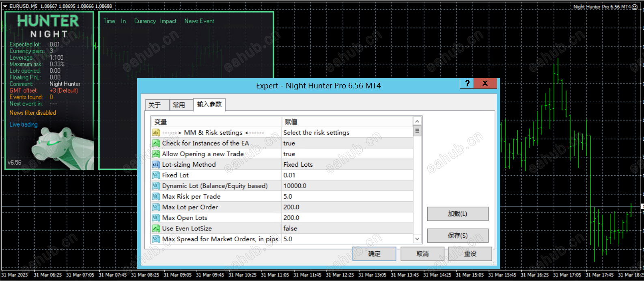Edit the Max Open Lots value 200.0
The width and height of the screenshot is (644, 281).
pos(347,218)
